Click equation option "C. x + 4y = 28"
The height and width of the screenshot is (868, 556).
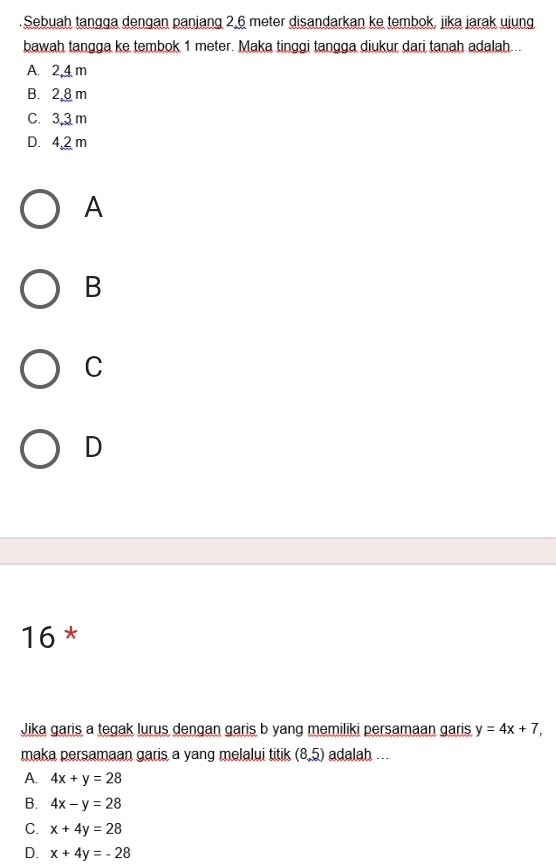pos(73,829)
